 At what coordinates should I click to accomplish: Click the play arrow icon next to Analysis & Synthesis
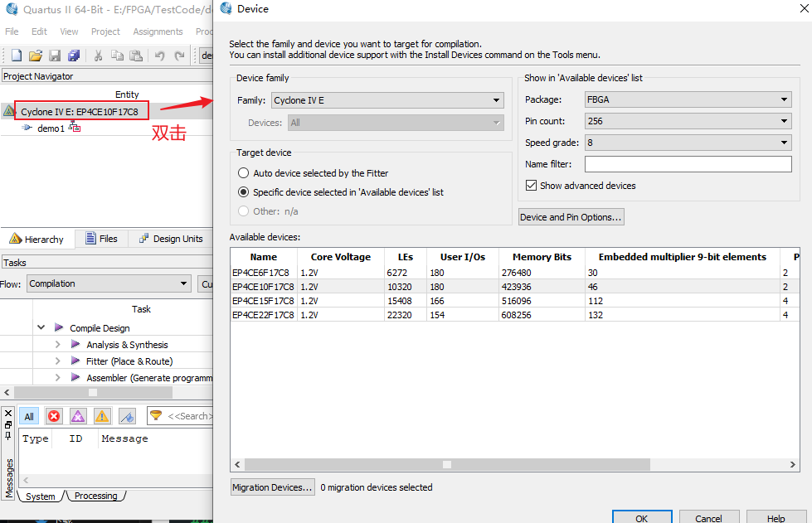tap(75, 344)
